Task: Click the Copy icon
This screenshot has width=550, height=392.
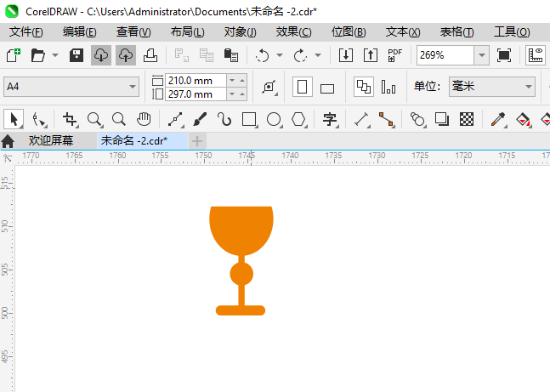Action: coord(207,55)
